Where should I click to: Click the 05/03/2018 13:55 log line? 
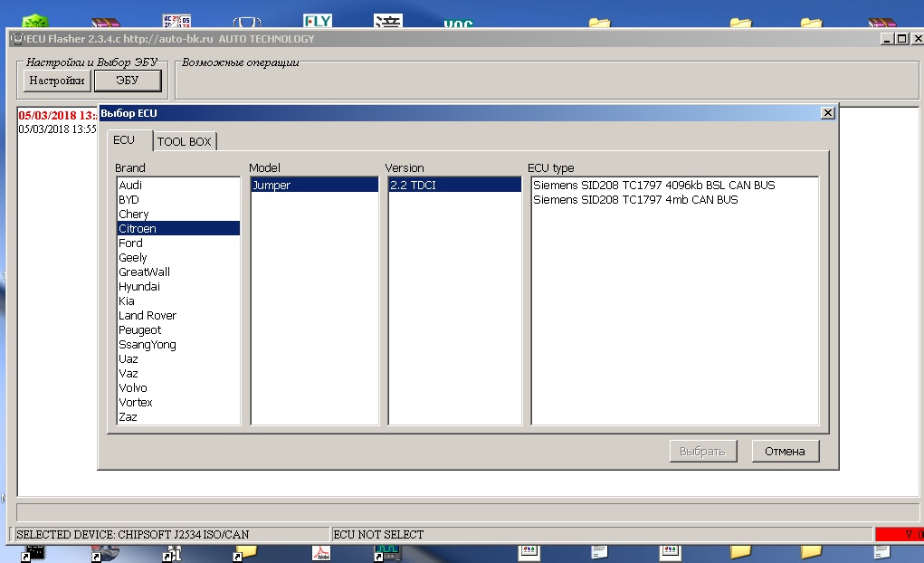tap(57, 129)
